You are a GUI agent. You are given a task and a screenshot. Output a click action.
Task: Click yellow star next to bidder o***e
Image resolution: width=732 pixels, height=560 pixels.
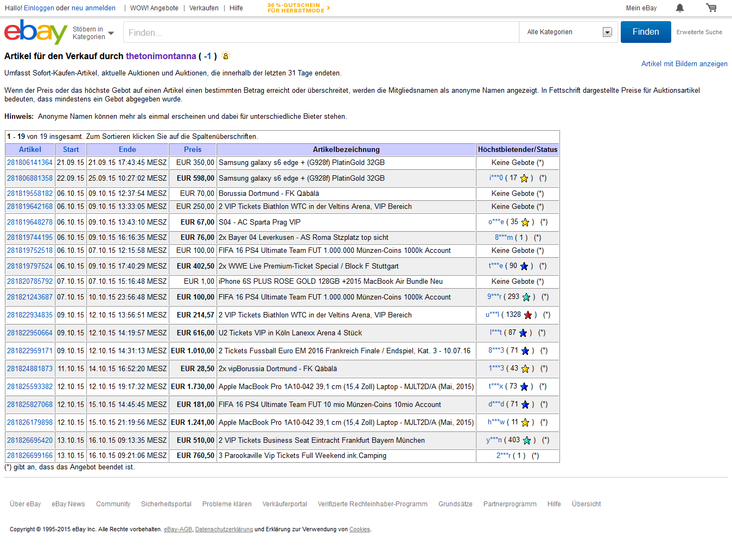pos(525,222)
